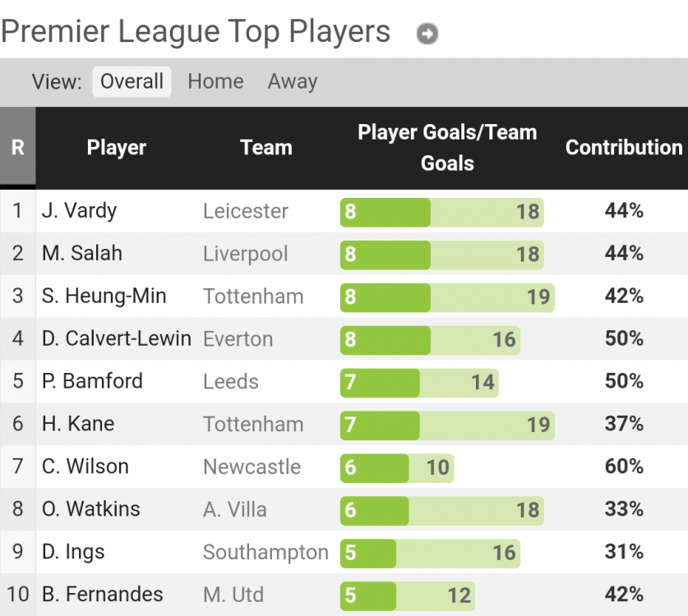
Task: Open B. Fernandes player link
Action: (103, 595)
